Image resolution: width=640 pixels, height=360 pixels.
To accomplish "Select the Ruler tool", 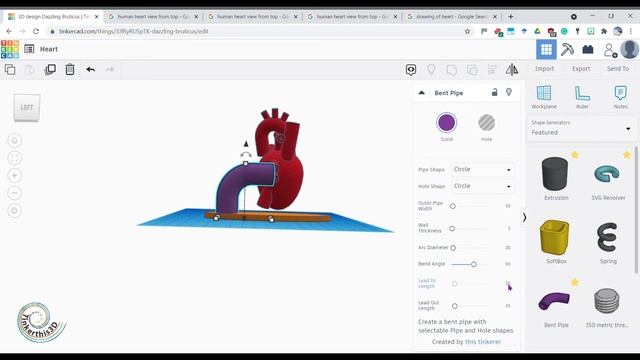I will (582, 97).
